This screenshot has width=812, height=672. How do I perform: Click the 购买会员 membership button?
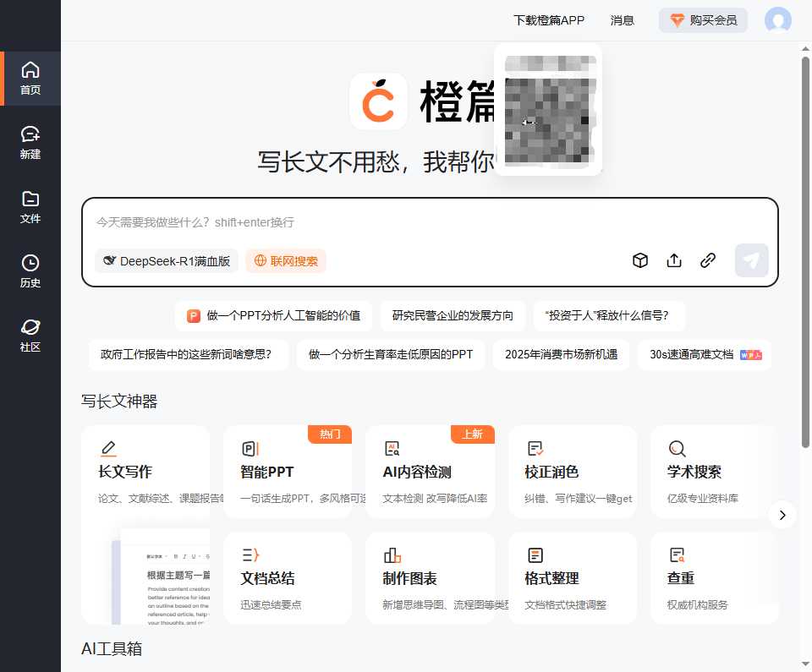pos(703,20)
